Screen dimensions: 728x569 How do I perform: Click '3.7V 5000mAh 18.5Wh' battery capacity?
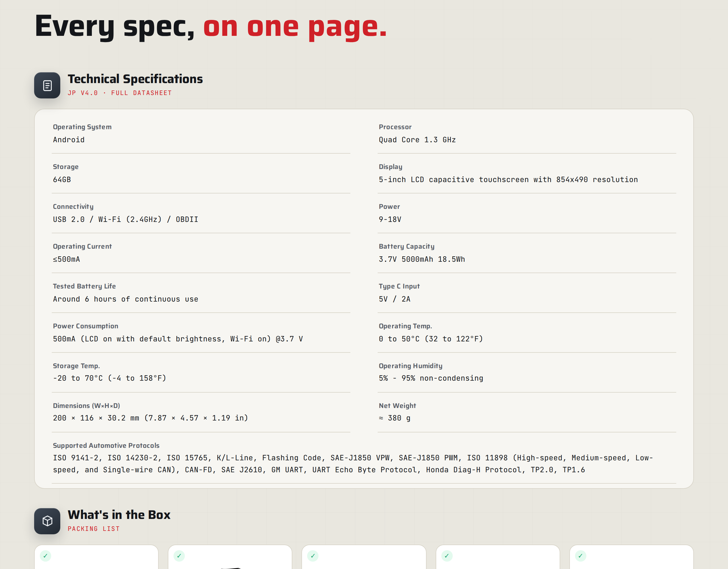pos(422,259)
